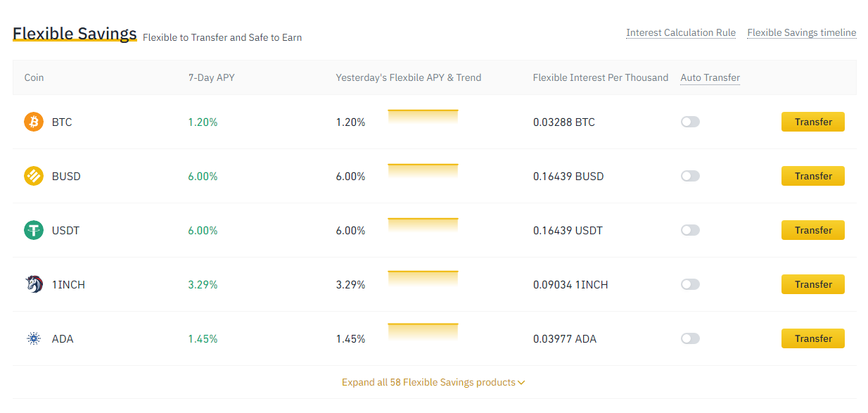Click the Transfer button for USDT
The image size is (868, 413).
(813, 230)
